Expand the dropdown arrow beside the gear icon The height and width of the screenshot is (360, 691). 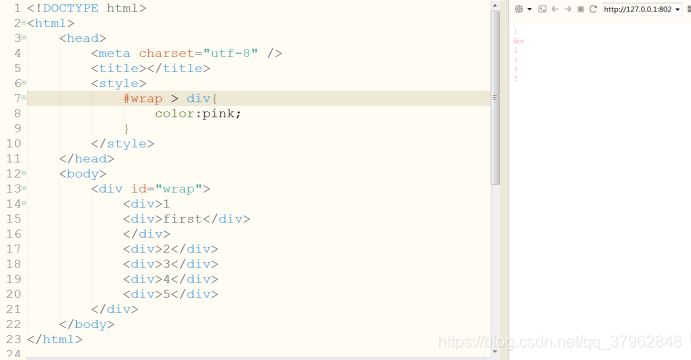pos(529,9)
